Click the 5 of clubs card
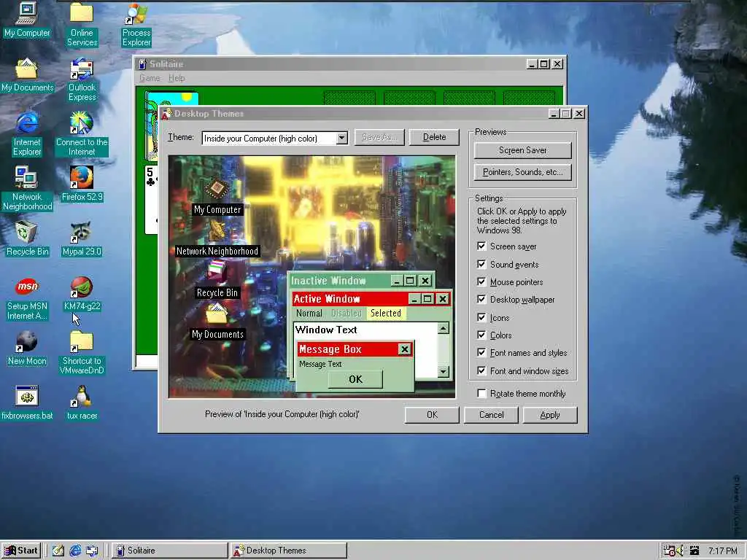 [152, 200]
